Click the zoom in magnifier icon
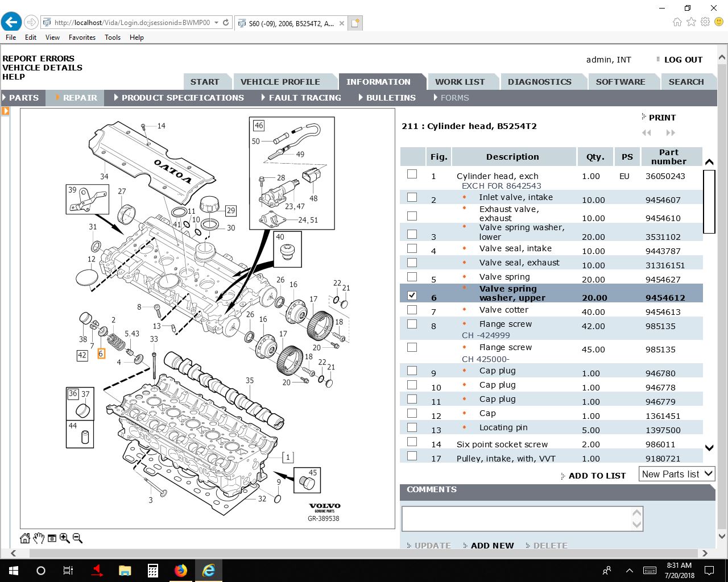Viewport: 728px width, 582px height. (64, 538)
